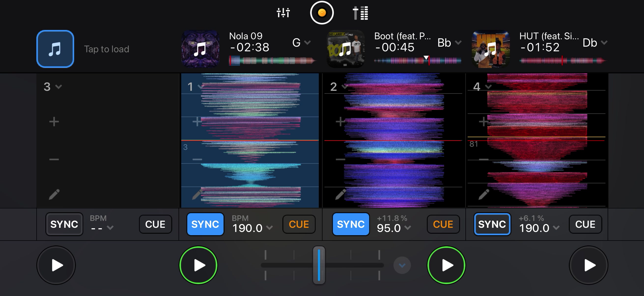Screen dimensions: 644x296
Task: Open BPM 95.0 dropdown on deck 2
Action: [x=394, y=228]
